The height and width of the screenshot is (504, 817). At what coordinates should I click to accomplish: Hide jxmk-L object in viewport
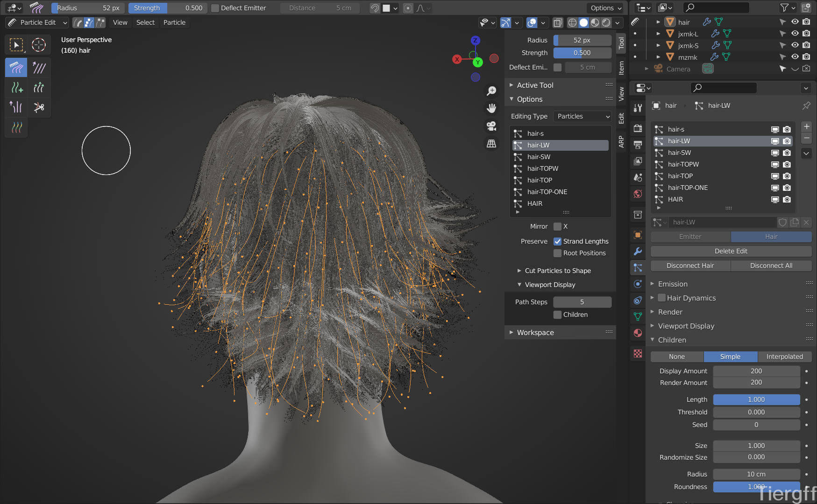[795, 34]
